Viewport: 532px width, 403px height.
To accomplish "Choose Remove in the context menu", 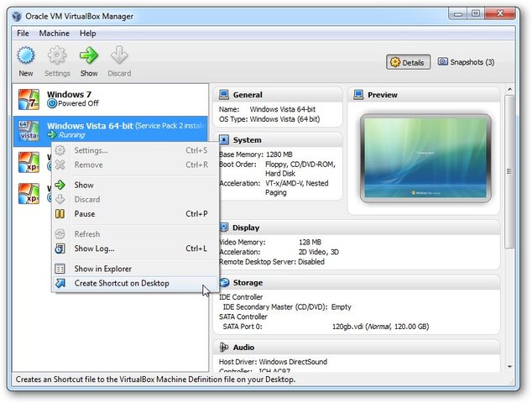I will (x=135, y=165).
